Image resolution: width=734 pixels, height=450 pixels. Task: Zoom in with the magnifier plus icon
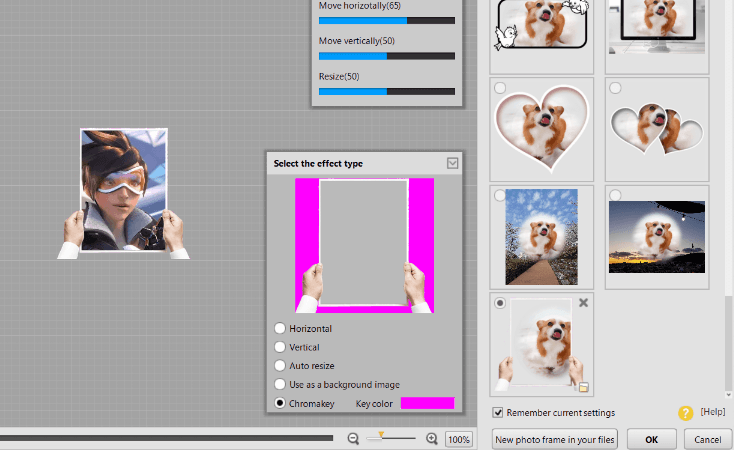coord(432,439)
